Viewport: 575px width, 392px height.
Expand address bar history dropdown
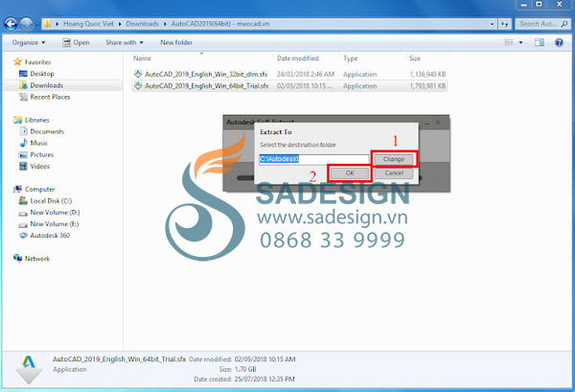493,24
